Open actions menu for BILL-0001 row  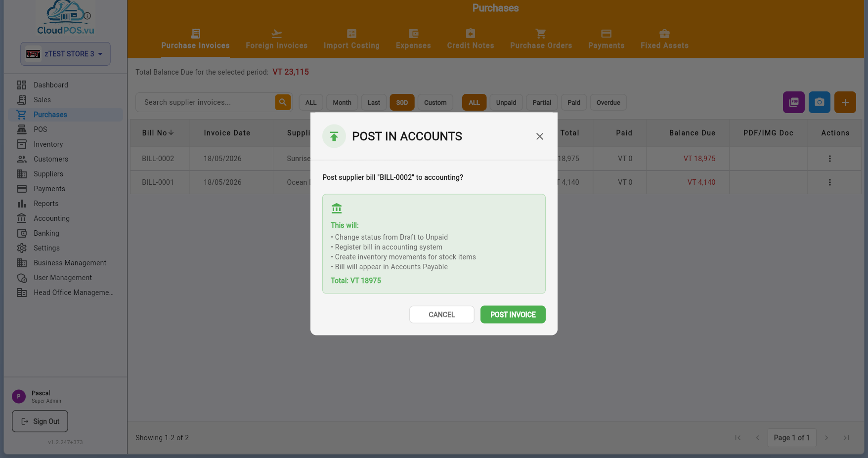830,182
